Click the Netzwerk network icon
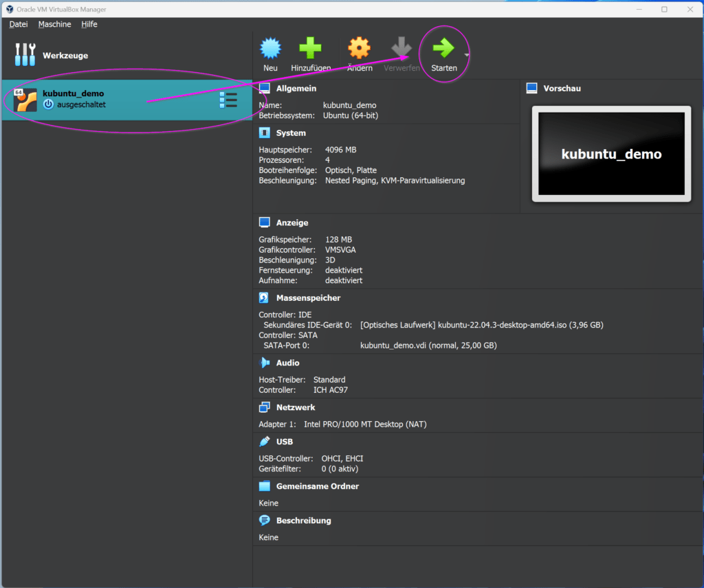The width and height of the screenshot is (704, 588). point(265,407)
